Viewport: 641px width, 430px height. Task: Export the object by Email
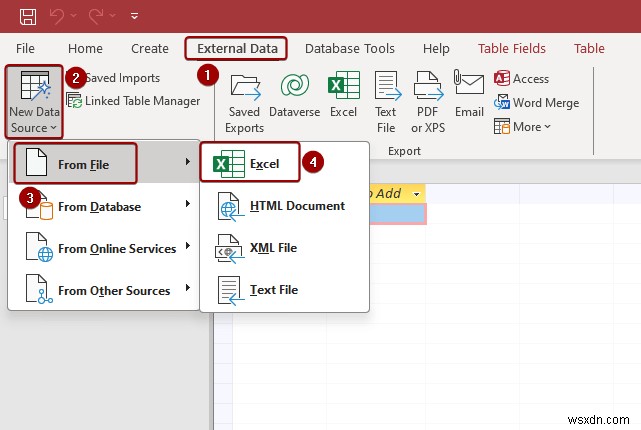point(469,95)
